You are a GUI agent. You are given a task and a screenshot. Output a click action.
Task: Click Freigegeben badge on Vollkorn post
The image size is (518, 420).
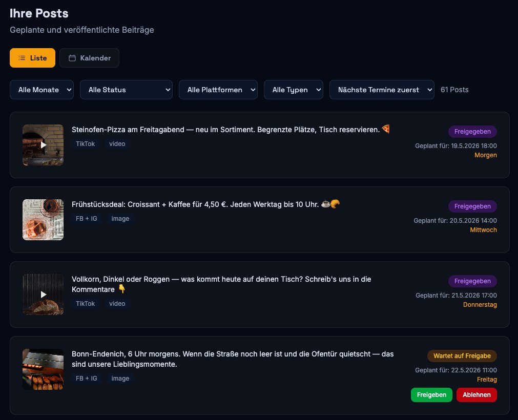472,281
